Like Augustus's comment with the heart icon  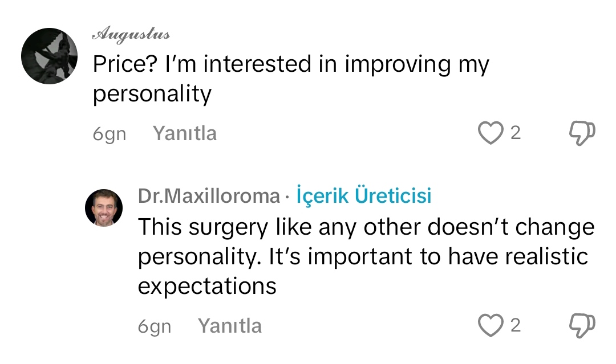pos(488,133)
